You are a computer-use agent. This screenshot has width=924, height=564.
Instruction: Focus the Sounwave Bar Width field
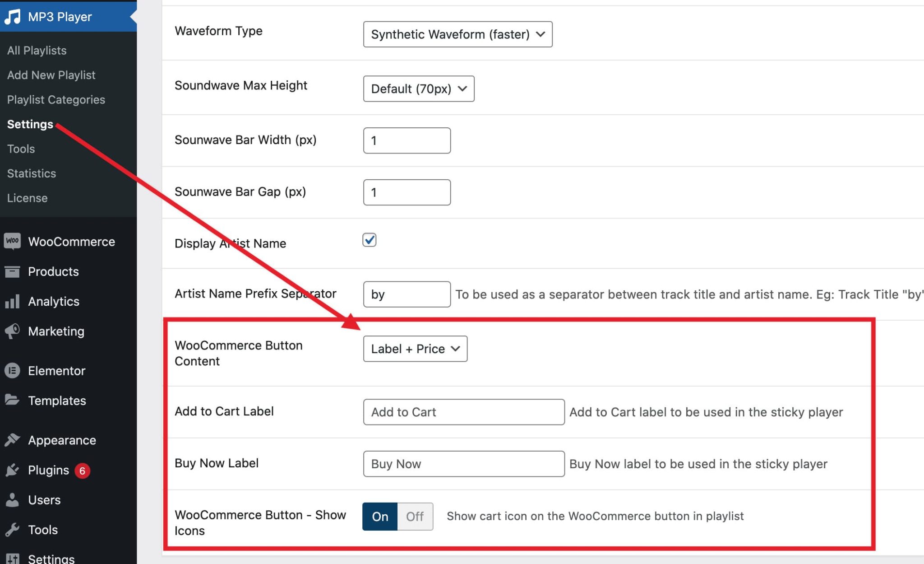[407, 140]
